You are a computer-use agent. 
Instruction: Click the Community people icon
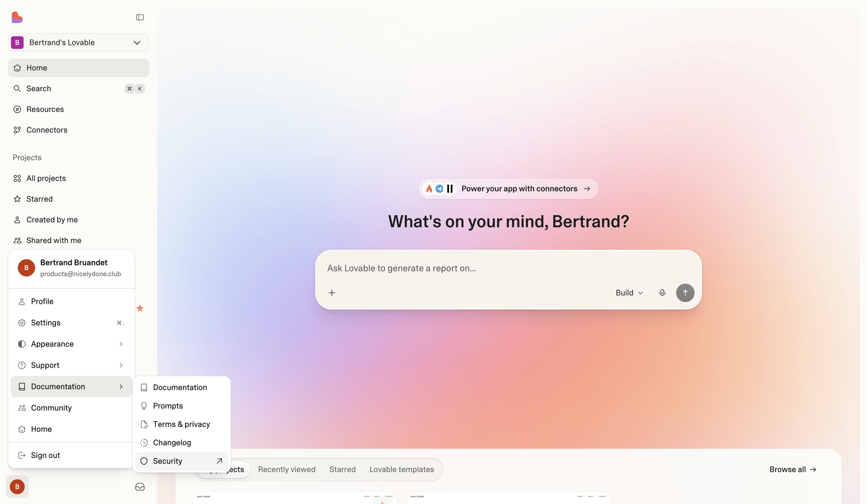click(x=22, y=408)
